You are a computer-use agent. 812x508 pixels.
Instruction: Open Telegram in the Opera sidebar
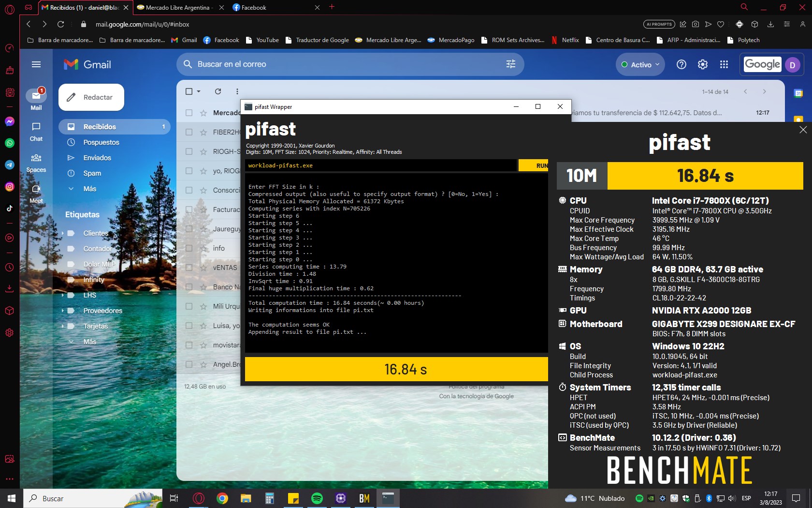[x=10, y=165]
